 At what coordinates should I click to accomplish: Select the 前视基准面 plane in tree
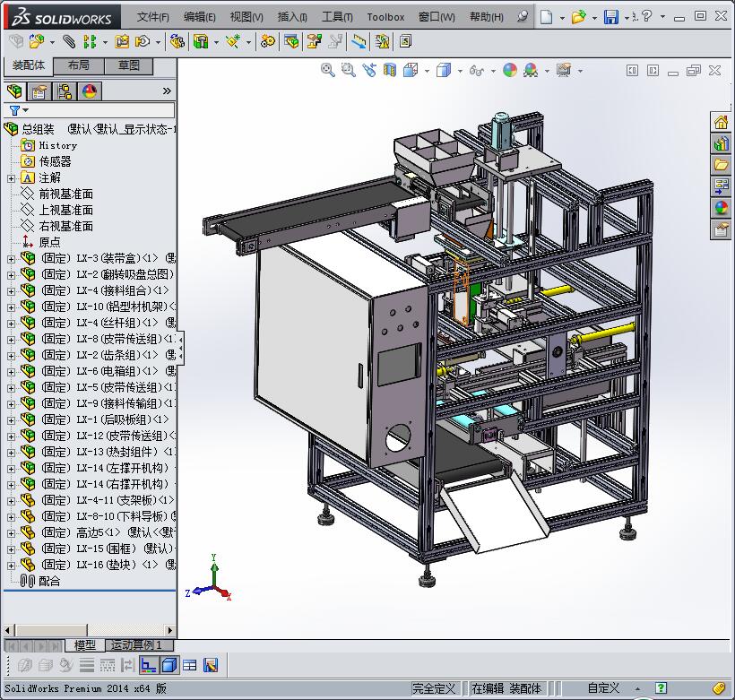pyautogui.click(x=65, y=194)
